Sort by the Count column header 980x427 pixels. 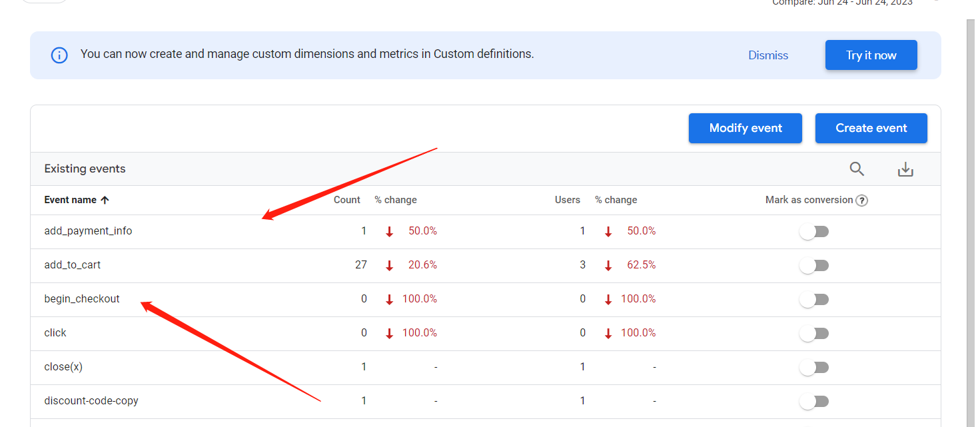[x=346, y=200]
